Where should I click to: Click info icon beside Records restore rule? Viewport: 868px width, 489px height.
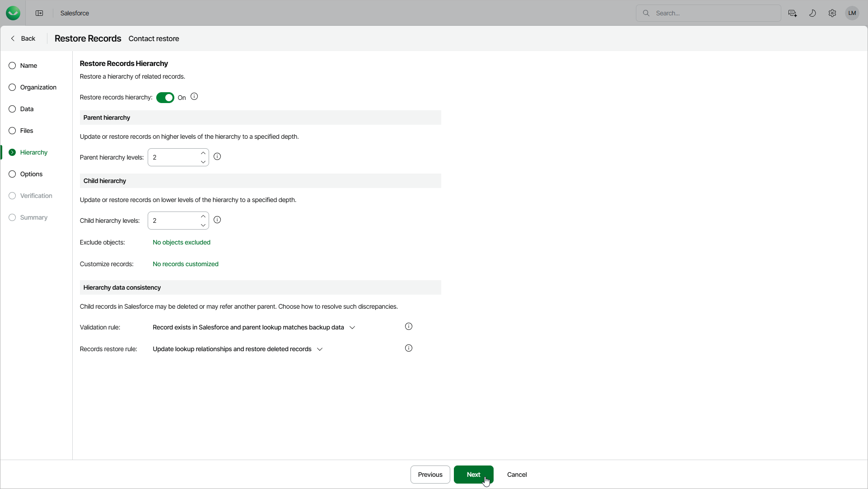(408, 348)
